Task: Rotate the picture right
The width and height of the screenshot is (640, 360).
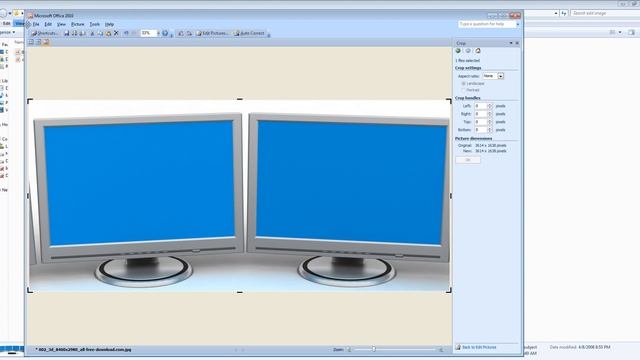Action: [x=189, y=33]
